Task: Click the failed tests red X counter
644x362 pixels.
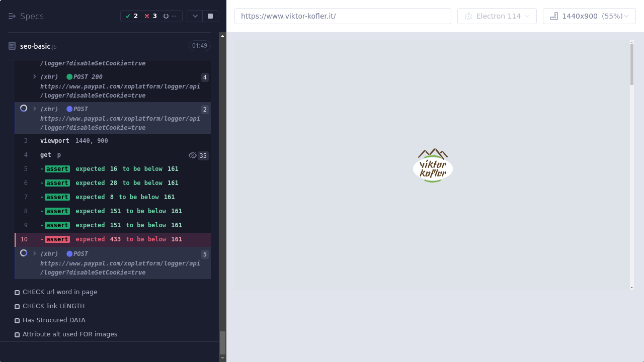Action: 150,16
